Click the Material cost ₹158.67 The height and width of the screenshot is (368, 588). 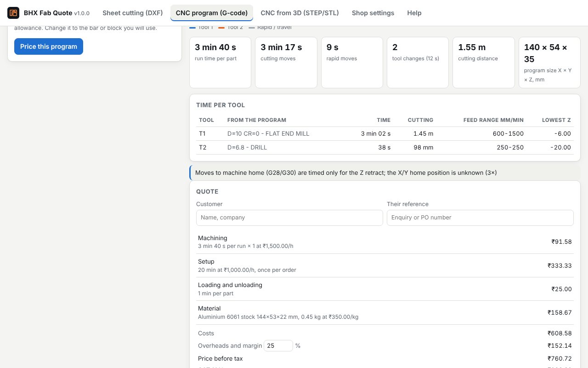click(x=560, y=312)
